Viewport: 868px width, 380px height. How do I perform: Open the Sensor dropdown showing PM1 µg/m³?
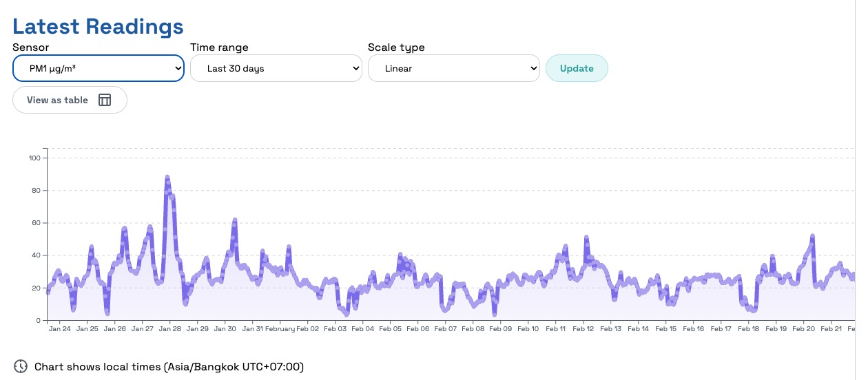click(98, 68)
